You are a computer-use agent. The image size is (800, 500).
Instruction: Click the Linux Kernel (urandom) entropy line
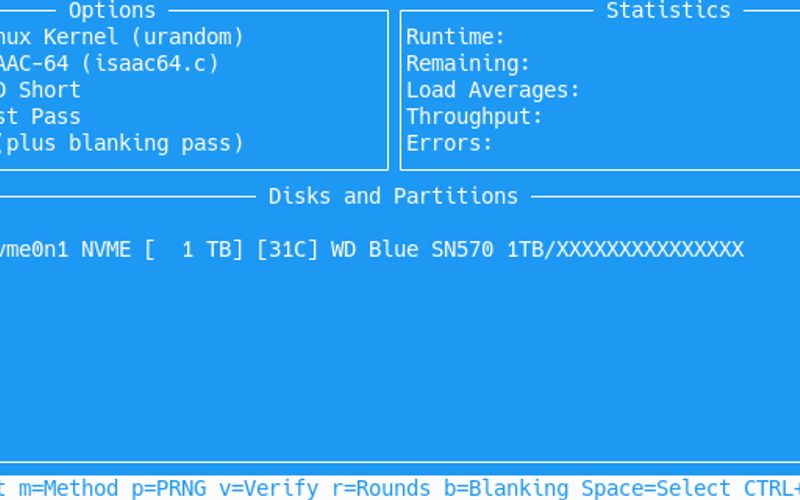pos(120,37)
